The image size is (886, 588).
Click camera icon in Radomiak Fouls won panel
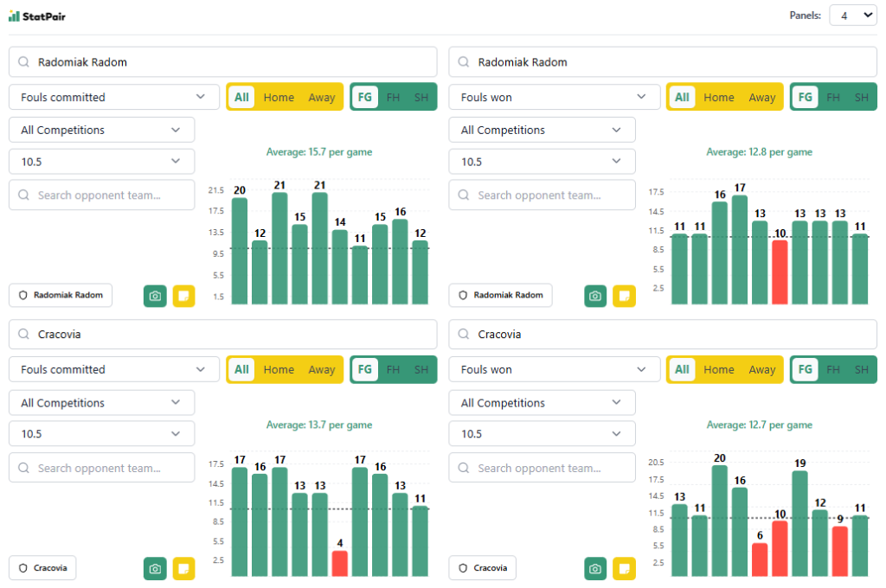pos(595,296)
